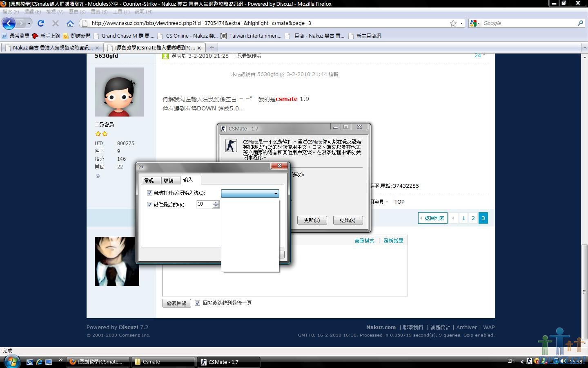Screen dimensions: 588x368
Task: Run search with magnifier icon
Action: click(580, 23)
